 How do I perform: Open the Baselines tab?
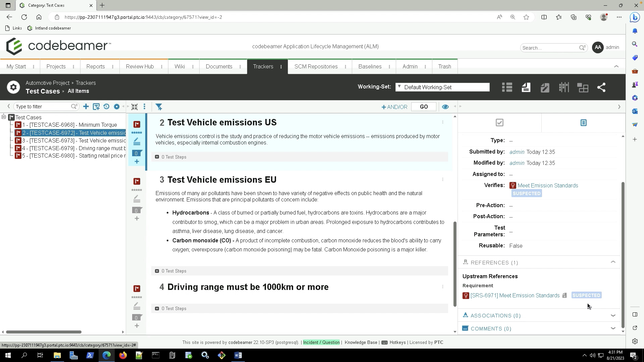click(370, 66)
